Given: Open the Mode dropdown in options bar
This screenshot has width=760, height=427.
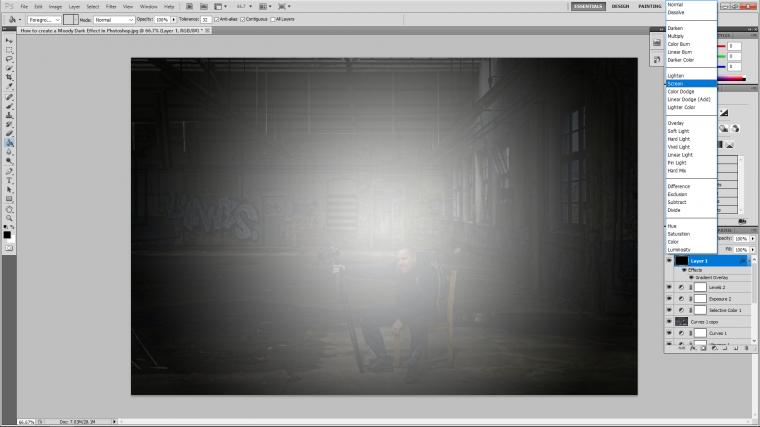Looking at the screenshot, I should 114,20.
